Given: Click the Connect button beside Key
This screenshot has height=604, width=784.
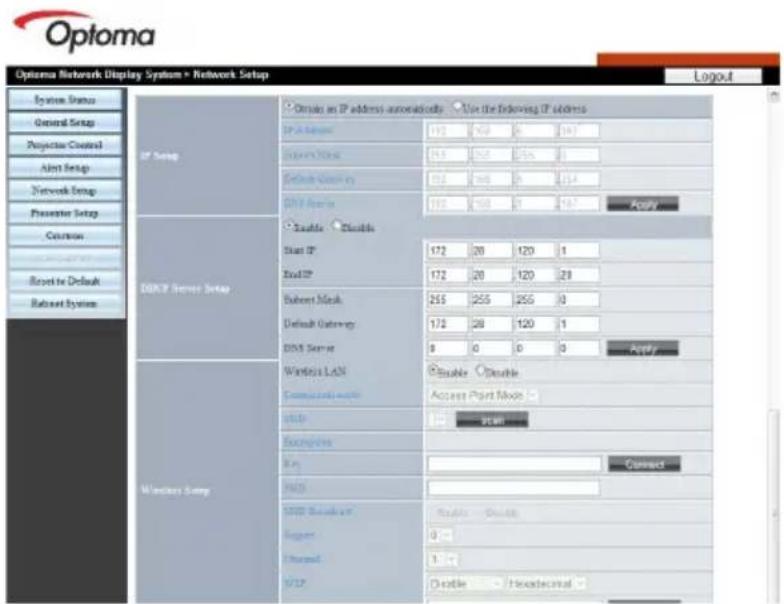Looking at the screenshot, I should pos(644,464).
